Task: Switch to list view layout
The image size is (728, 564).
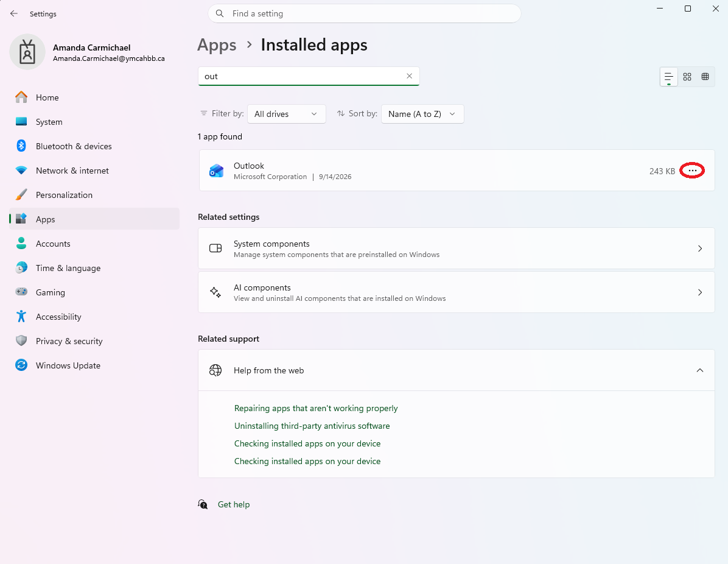Action: point(668,77)
